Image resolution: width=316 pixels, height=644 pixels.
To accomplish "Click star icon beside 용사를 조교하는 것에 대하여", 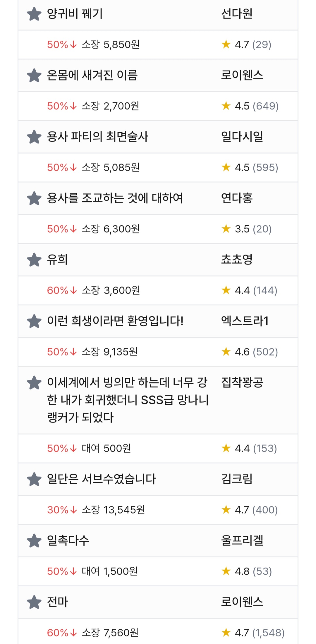I will pyautogui.click(x=34, y=198).
